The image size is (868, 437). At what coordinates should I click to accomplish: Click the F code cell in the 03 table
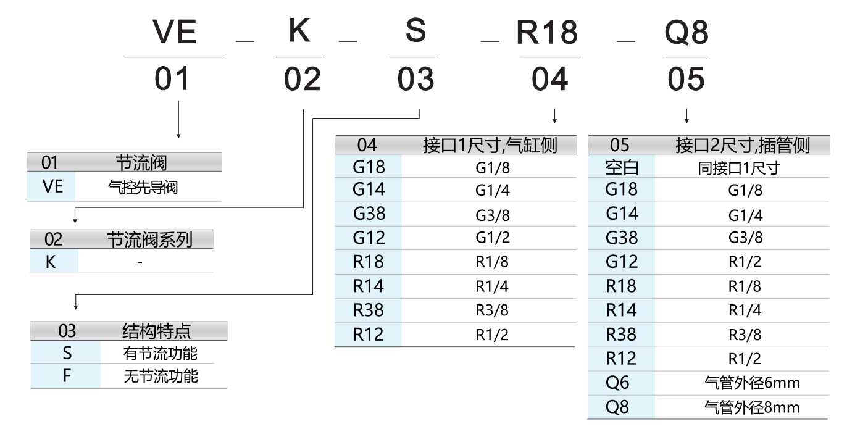pyautogui.click(x=67, y=377)
